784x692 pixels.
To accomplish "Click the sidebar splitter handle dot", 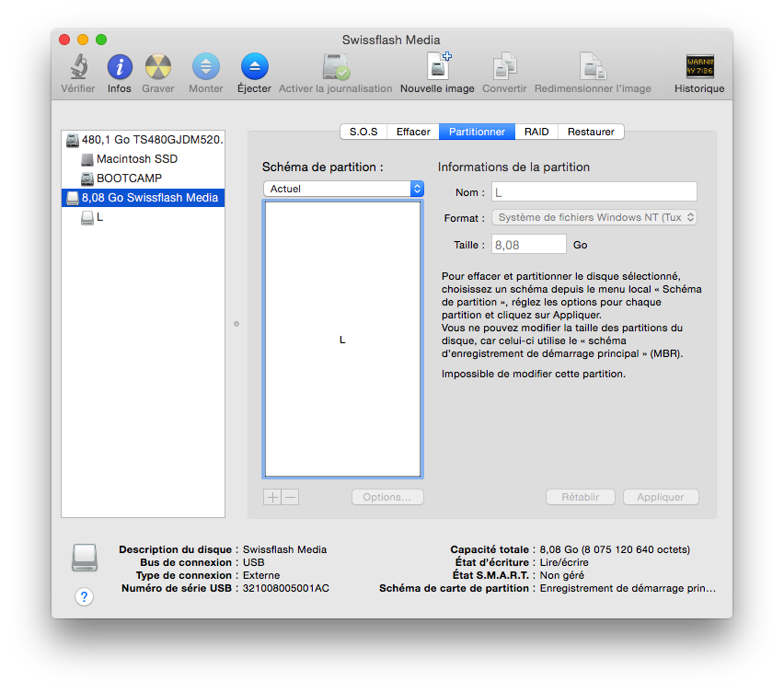I will (x=236, y=324).
